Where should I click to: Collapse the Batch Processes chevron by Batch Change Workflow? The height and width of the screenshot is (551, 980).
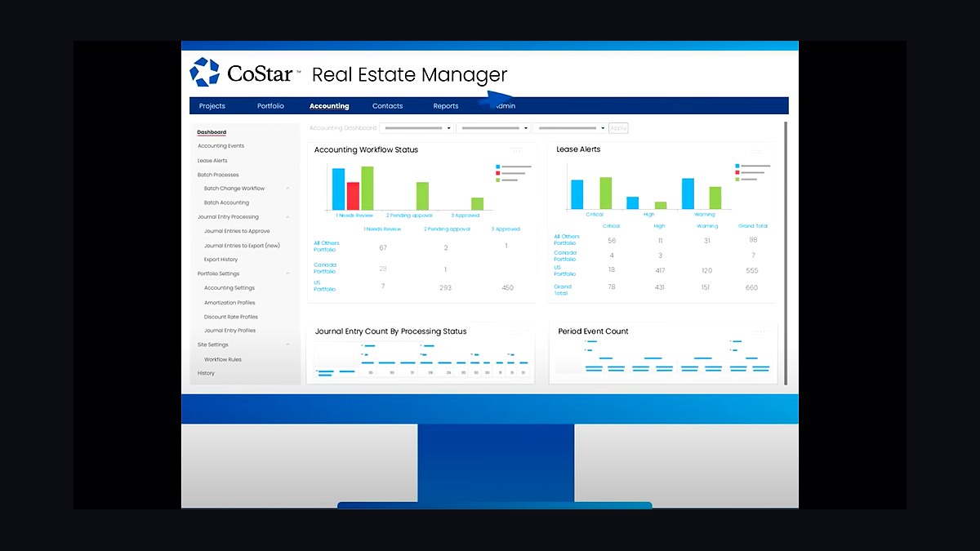pyautogui.click(x=287, y=189)
